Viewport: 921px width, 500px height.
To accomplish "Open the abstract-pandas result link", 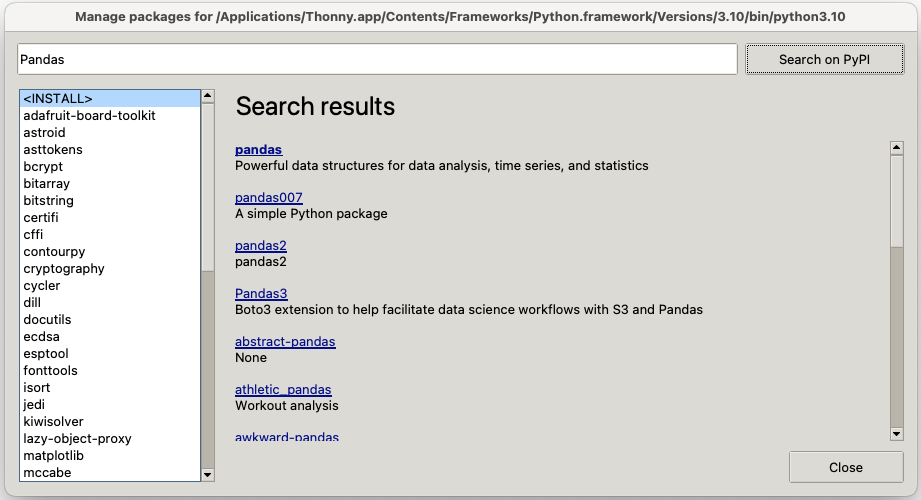I will tap(285, 341).
